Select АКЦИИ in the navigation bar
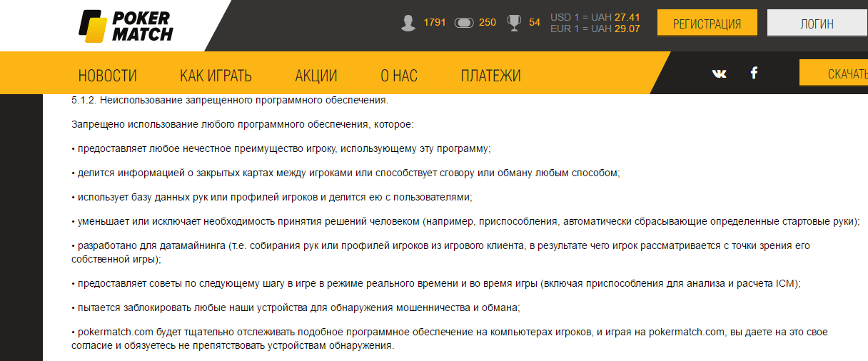Viewport: 868px width, 361px height. coord(316,76)
